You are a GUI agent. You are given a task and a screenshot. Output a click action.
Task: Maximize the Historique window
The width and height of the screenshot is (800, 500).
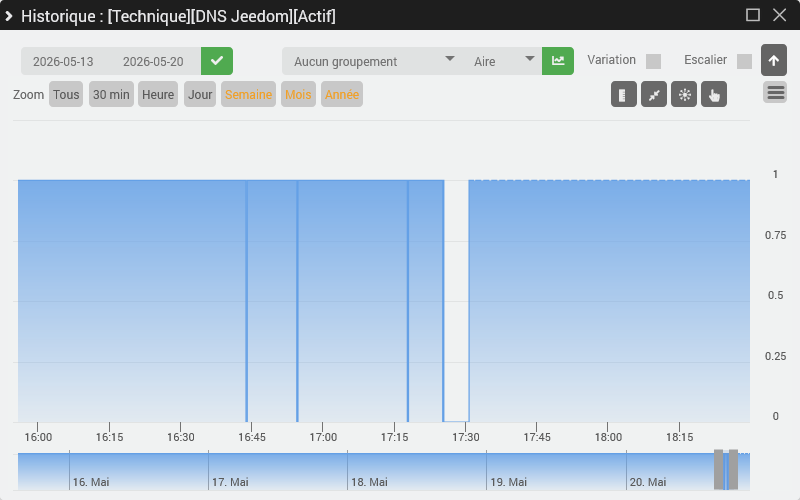tap(753, 15)
